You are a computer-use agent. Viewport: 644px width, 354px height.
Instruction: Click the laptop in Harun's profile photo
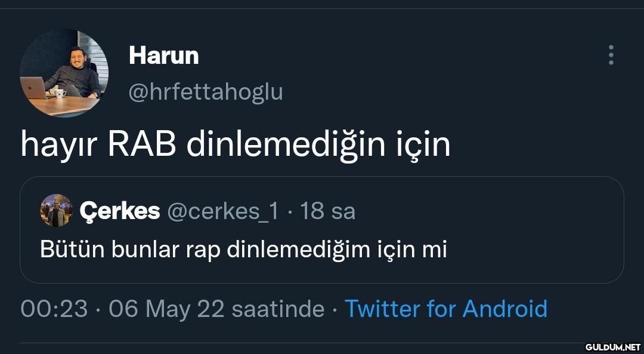click(x=34, y=88)
